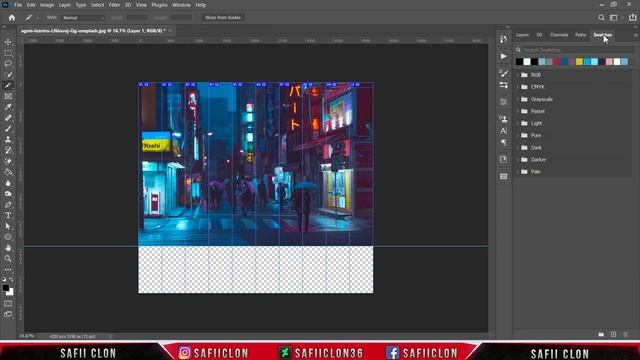Select the Eyedropper tool
The height and width of the screenshot is (360, 640).
[x=8, y=107]
